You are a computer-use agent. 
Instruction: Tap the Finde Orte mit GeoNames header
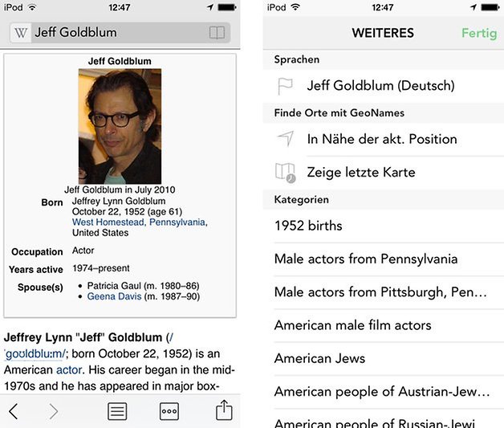click(x=384, y=113)
